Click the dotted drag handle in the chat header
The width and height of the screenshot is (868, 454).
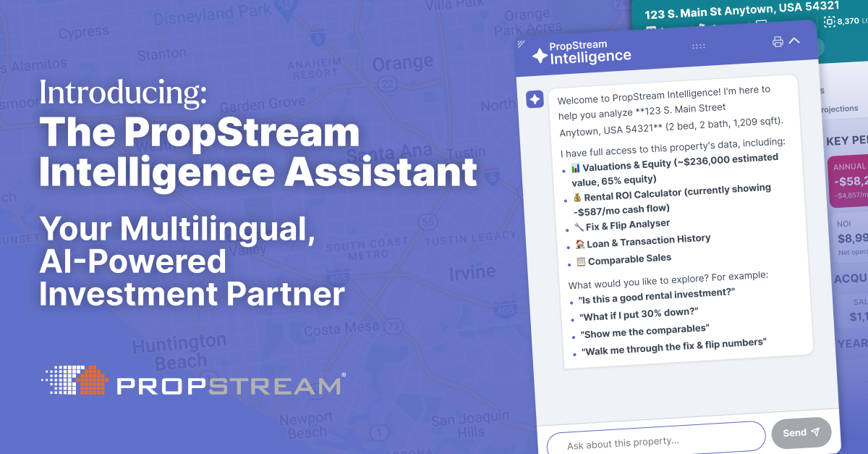[698, 46]
